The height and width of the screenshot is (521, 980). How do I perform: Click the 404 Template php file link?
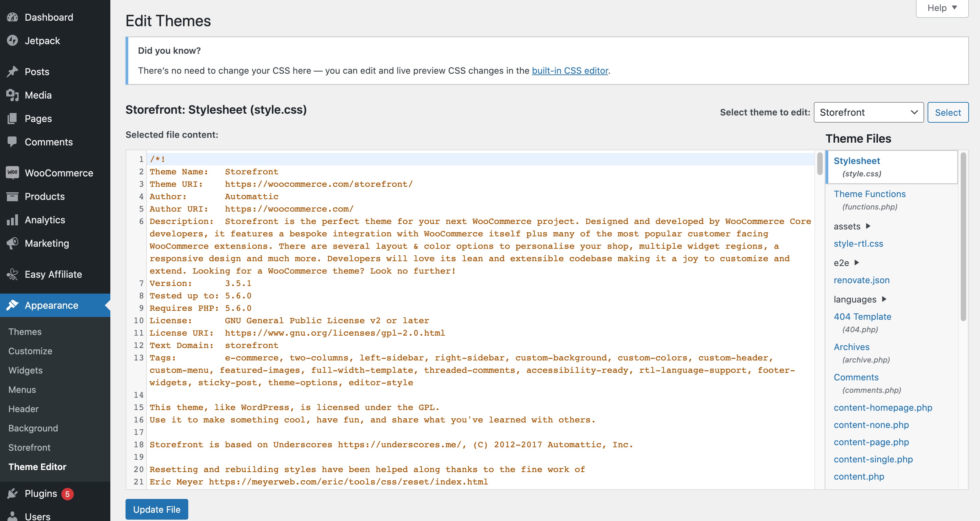pyautogui.click(x=863, y=317)
